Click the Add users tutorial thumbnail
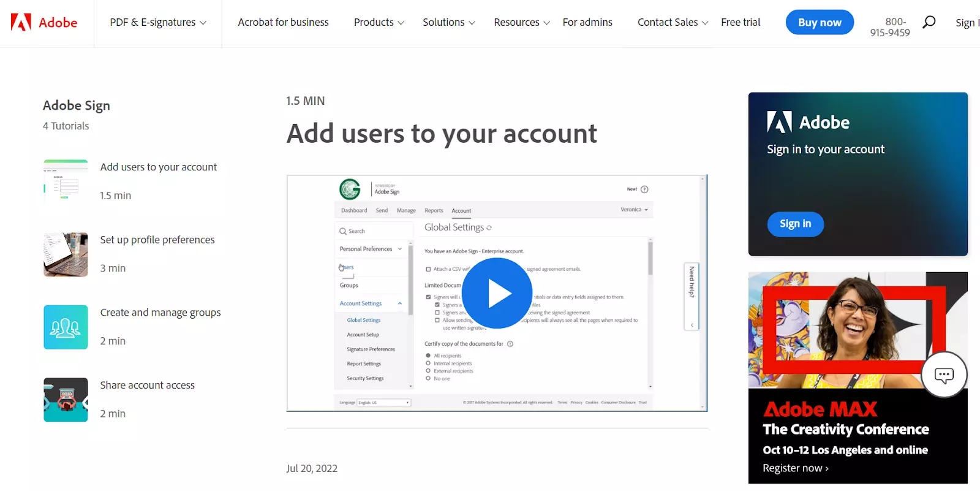This screenshot has height=491, width=980. pyautogui.click(x=66, y=182)
